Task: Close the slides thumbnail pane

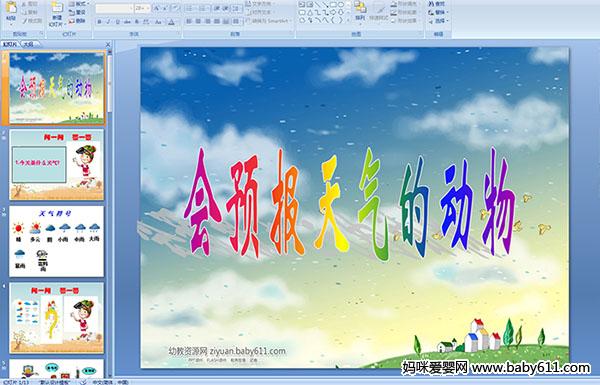Action: (x=108, y=44)
